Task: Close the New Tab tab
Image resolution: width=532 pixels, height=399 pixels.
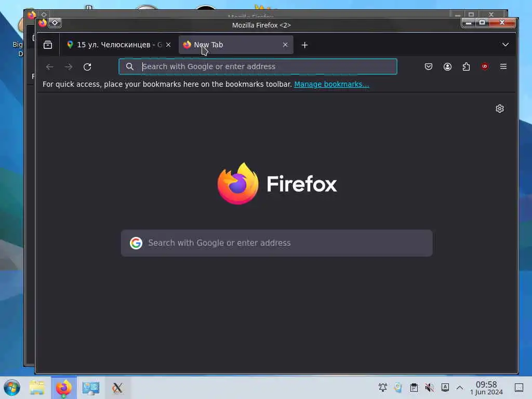Action: (285, 45)
